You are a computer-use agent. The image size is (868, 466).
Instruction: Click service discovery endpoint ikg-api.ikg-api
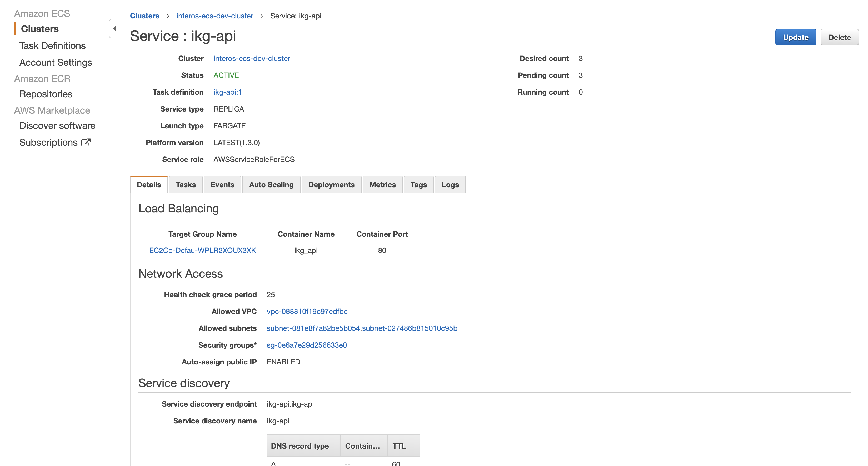pos(290,404)
